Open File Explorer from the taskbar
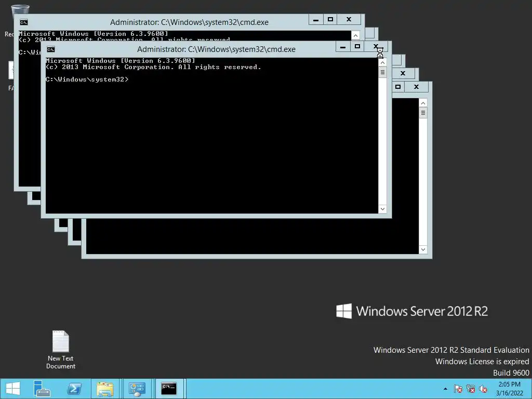The image size is (532, 399). 105,389
